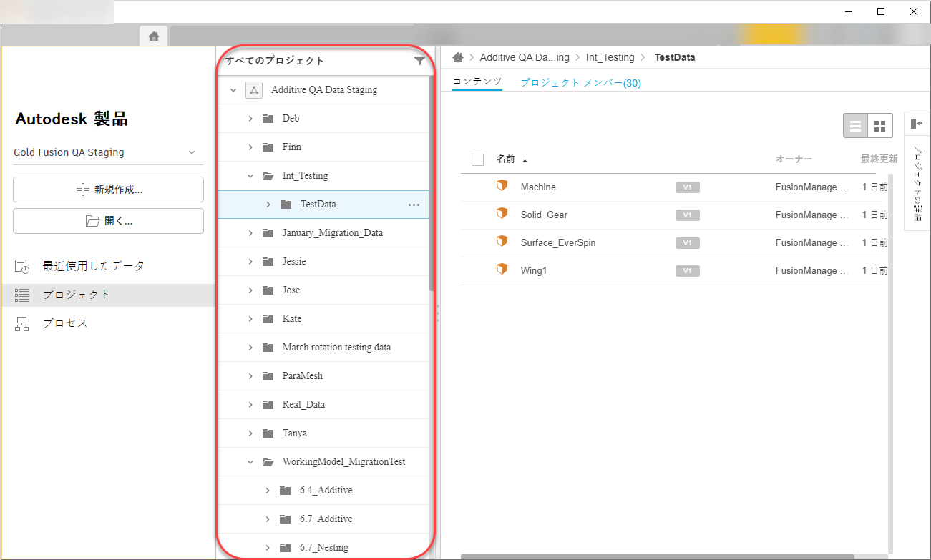Open 最近使用したデータ in sidebar

[x=94, y=266]
